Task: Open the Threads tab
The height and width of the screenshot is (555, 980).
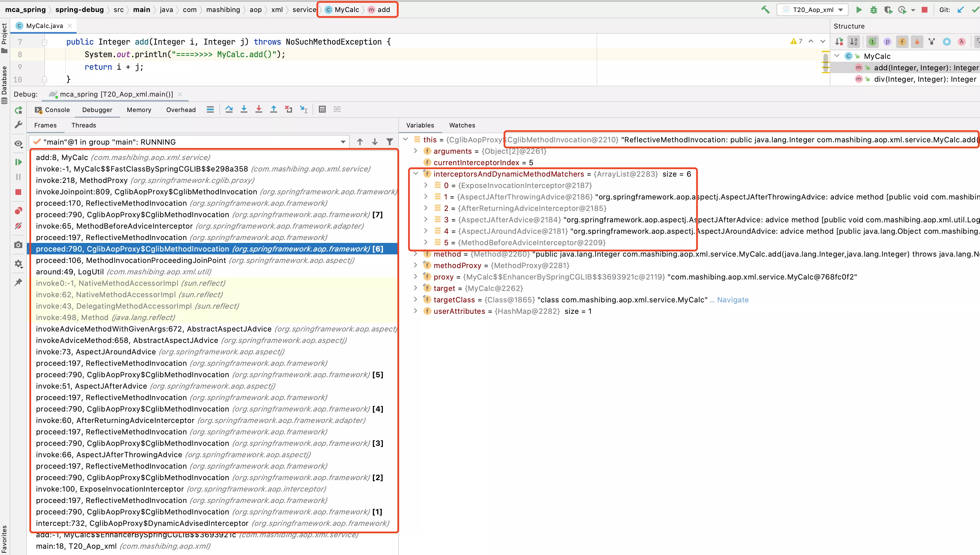Action: (84, 125)
